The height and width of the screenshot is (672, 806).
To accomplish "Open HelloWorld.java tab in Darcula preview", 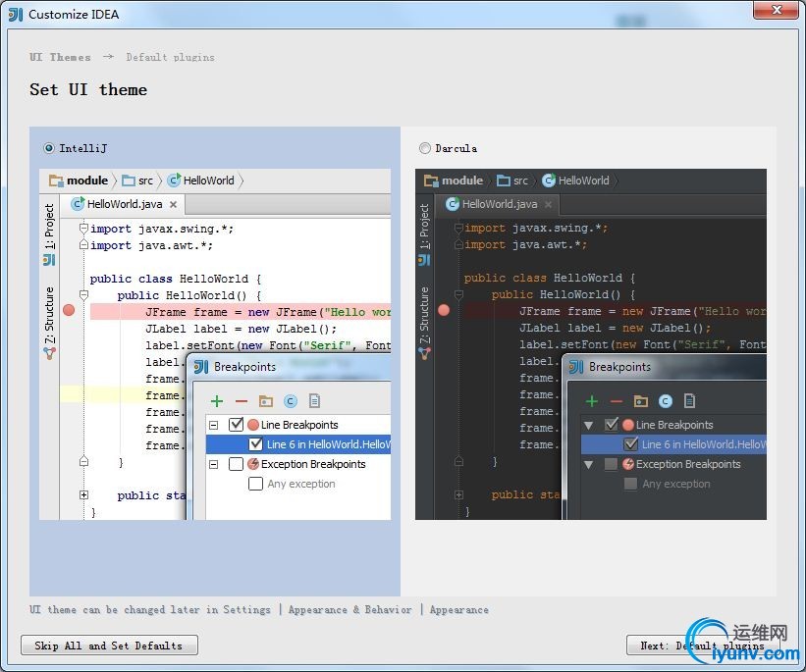I will 499,204.
